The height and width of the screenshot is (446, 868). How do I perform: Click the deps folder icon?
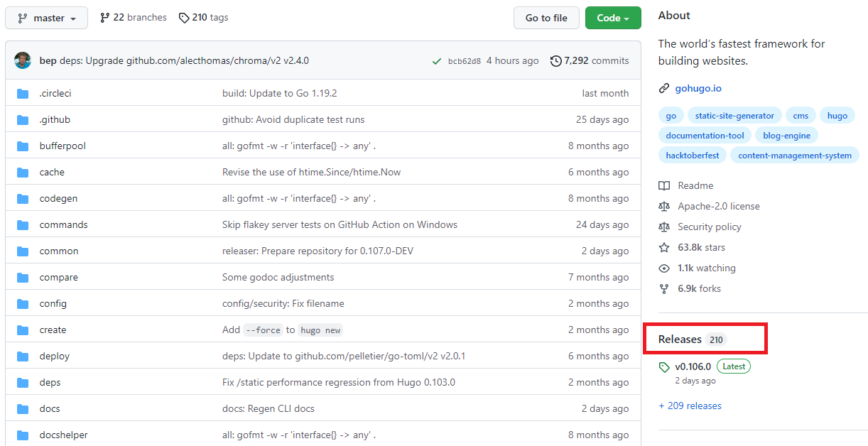coord(23,382)
